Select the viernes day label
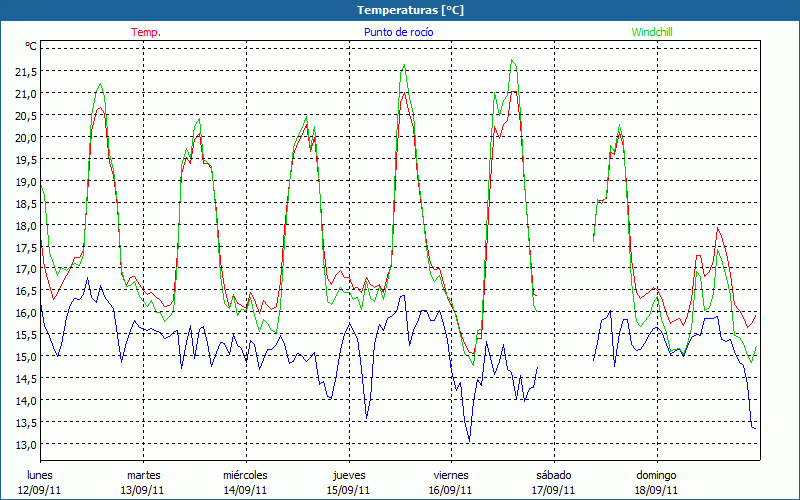The width and height of the screenshot is (800, 500). [x=451, y=475]
